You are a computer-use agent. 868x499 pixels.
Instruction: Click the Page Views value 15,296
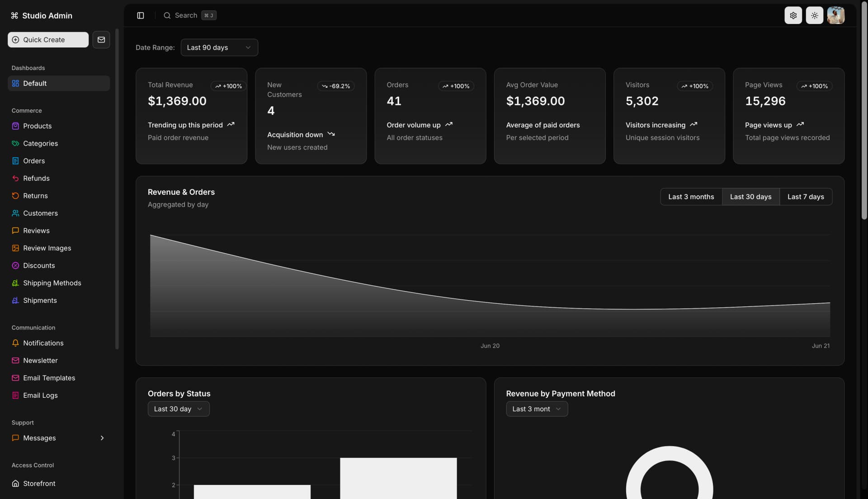click(765, 101)
